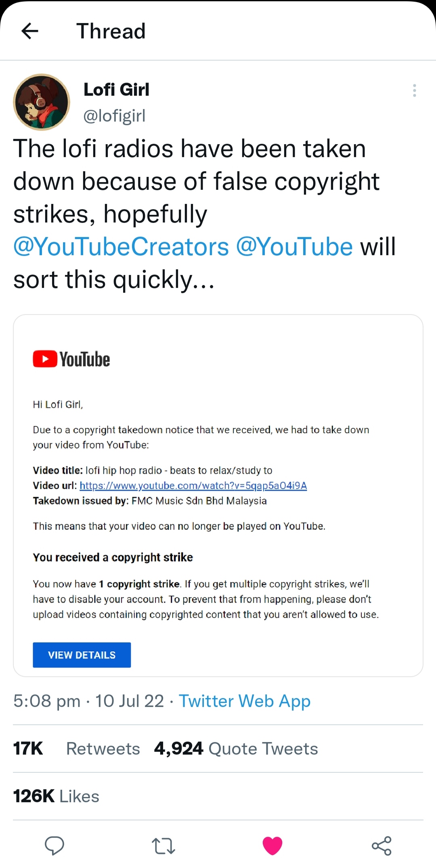Tap the Twitter Web App source link

[x=245, y=701]
